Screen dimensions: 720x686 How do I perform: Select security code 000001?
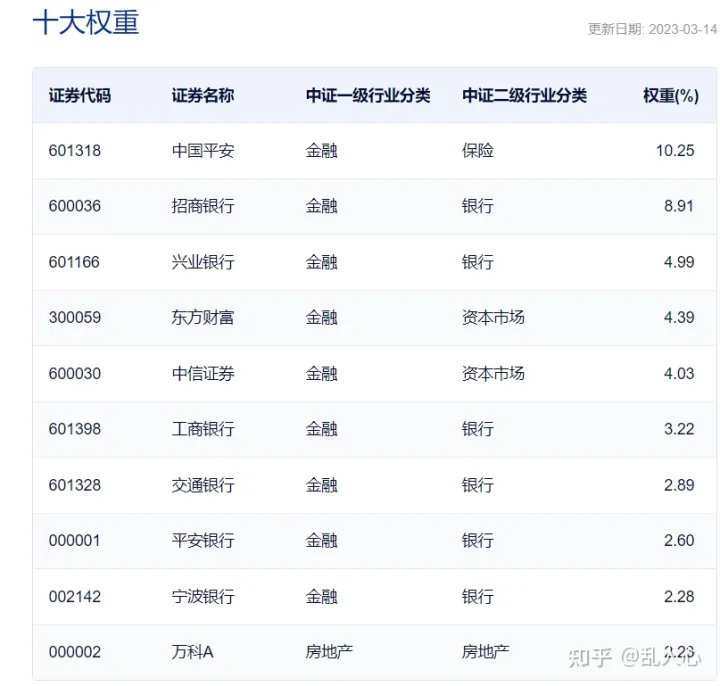[74, 540]
